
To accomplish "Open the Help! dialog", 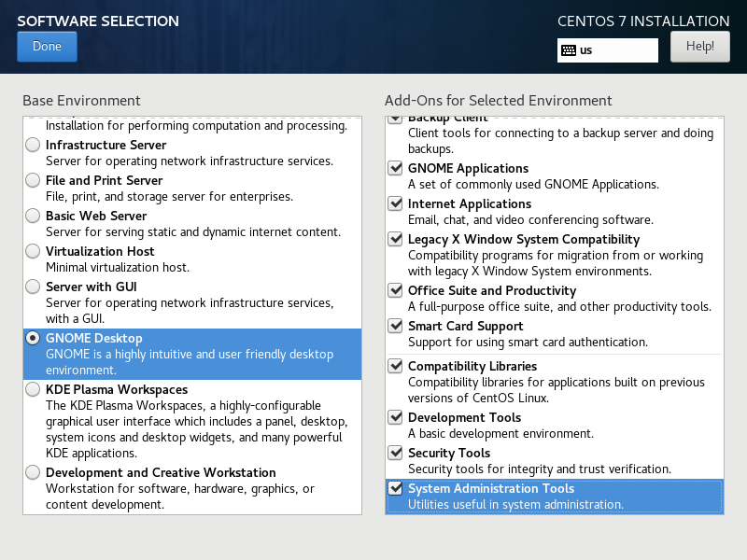I will pyautogui.click(x=699, y=46).
